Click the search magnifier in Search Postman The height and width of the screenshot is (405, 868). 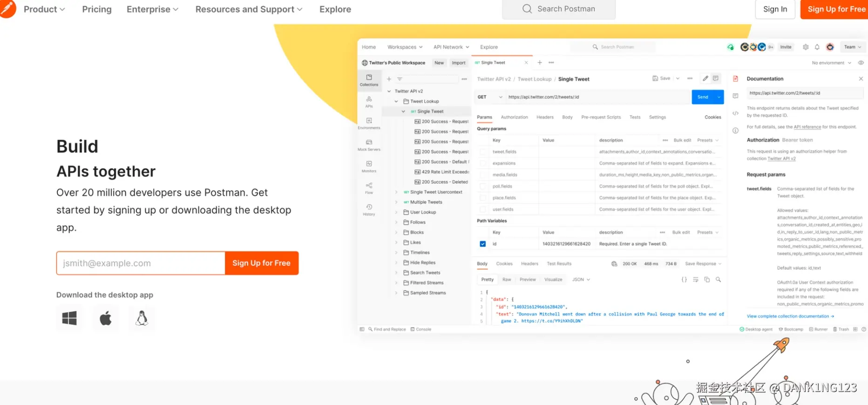[x=527, y=9]
